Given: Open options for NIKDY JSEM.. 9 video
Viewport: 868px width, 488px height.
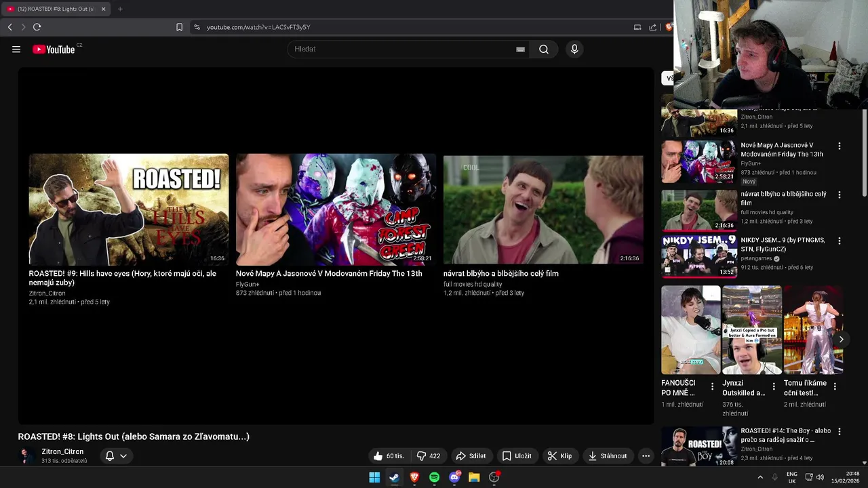Looking at the screenshot, I should tap(840, 241).
